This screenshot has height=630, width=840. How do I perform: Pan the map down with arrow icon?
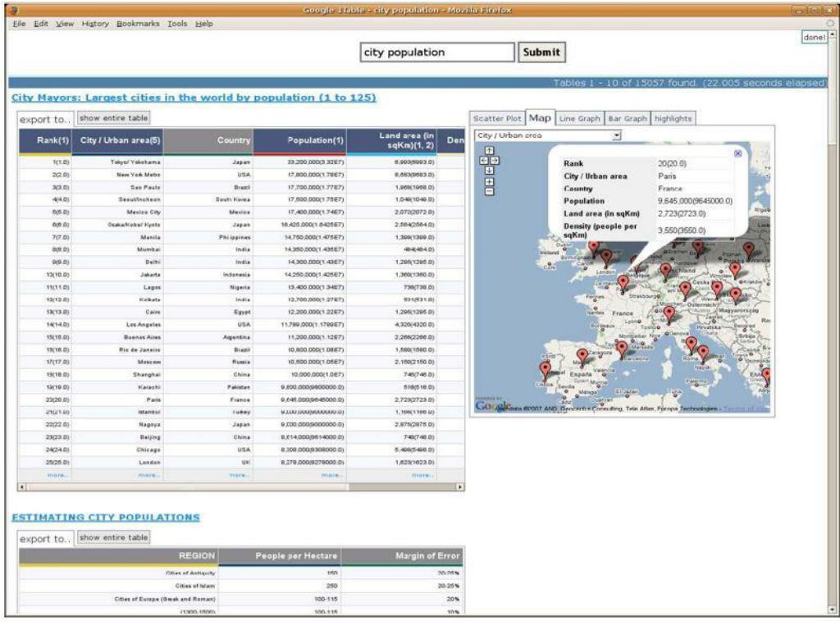coord(489,171)
